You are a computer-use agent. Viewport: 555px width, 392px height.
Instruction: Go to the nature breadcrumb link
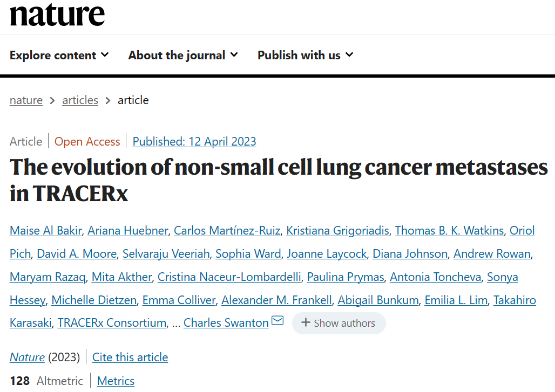pos(26,100)
